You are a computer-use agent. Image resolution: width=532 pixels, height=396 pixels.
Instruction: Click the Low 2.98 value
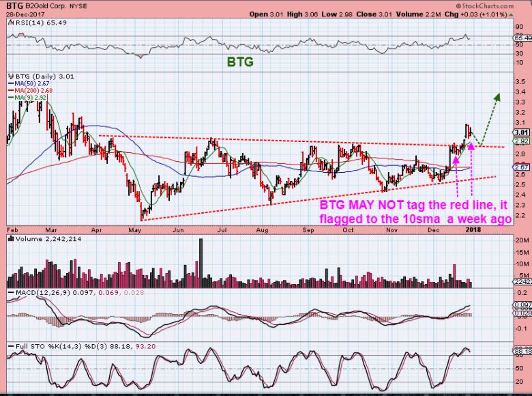tap(337, 14)
